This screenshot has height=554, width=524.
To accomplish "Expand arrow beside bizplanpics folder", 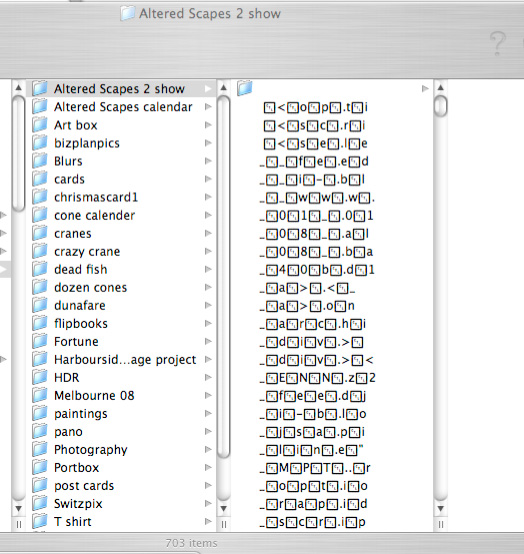I will tap(208, 143).
